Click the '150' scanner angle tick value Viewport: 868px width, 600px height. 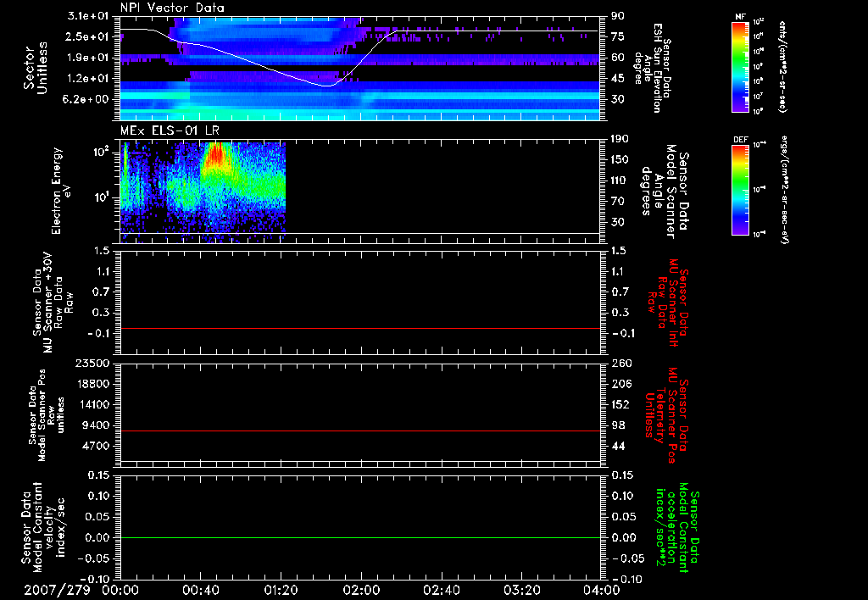(x=620, y=159)
